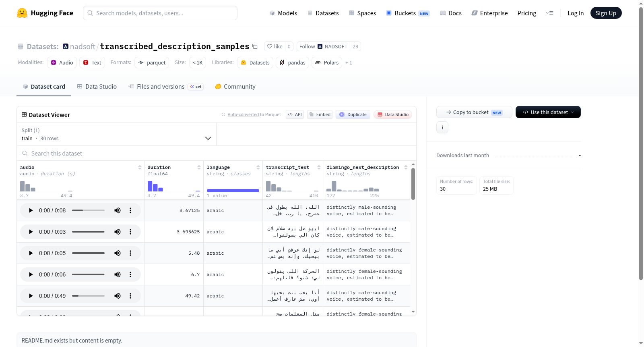Seek in the 0:08 audio progress bar
This screenshot has height=347, width=644.
click(x=88, y=210)
